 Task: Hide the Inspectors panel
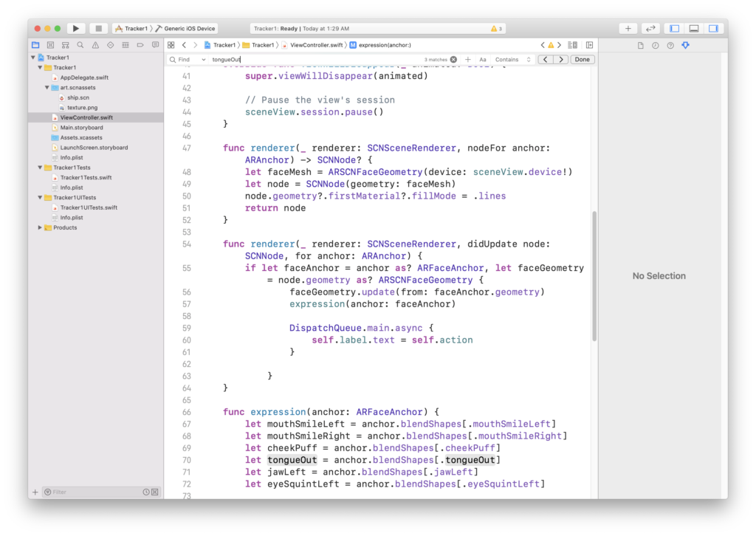click(x=713, y=28)
